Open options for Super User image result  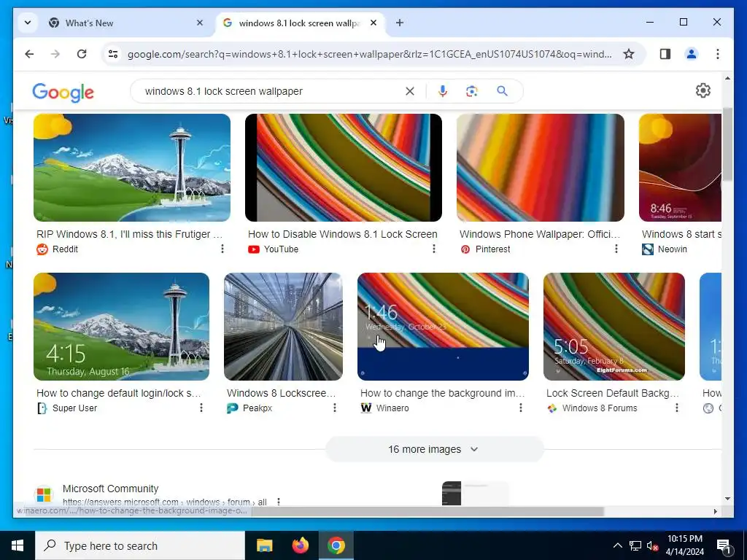pos(201,408)
